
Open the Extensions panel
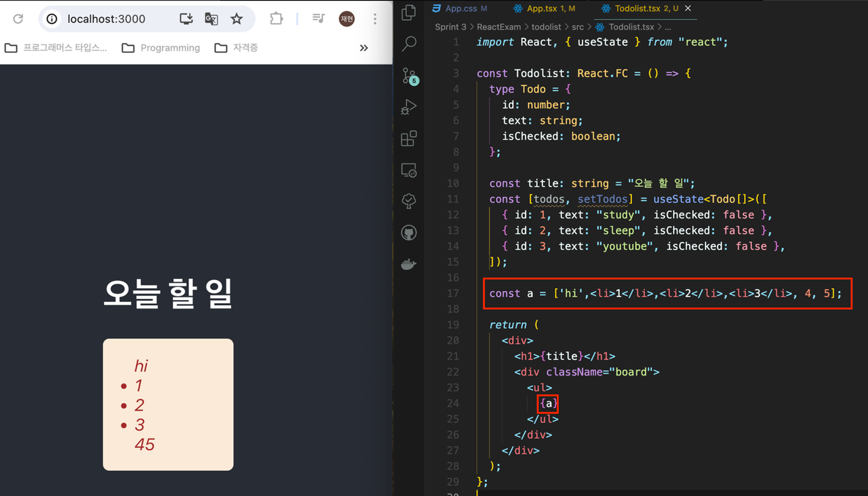(x=408, y=139)
